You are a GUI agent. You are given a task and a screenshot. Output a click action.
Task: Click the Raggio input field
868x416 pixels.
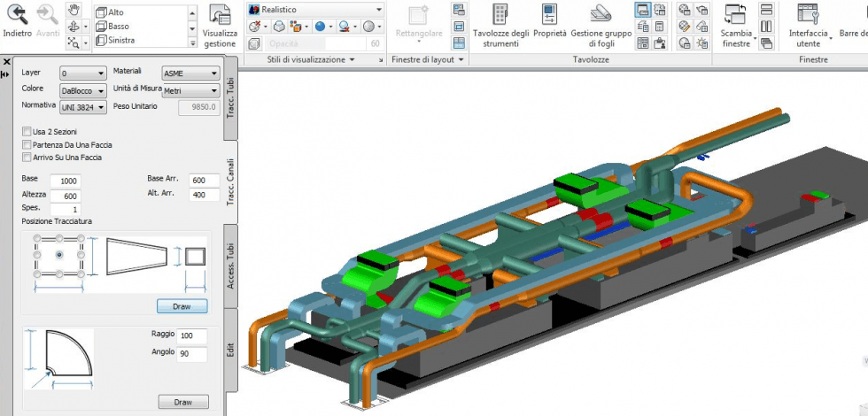click(191, 336)
